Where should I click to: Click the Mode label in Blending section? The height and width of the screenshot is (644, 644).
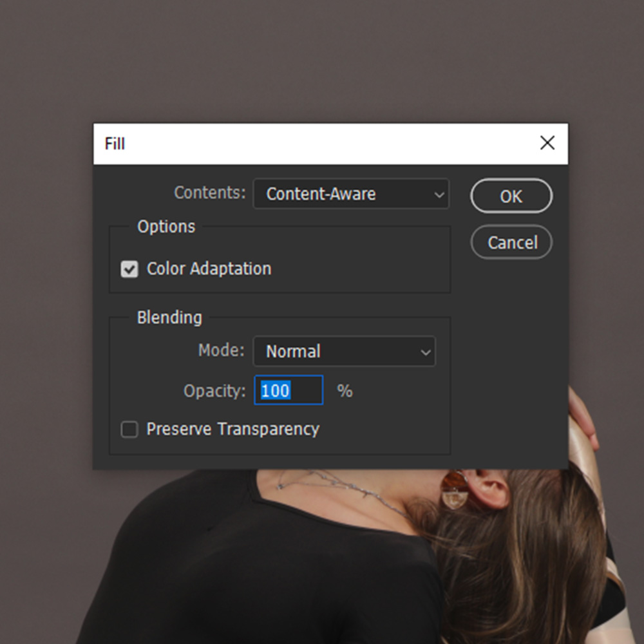[221, 350]
